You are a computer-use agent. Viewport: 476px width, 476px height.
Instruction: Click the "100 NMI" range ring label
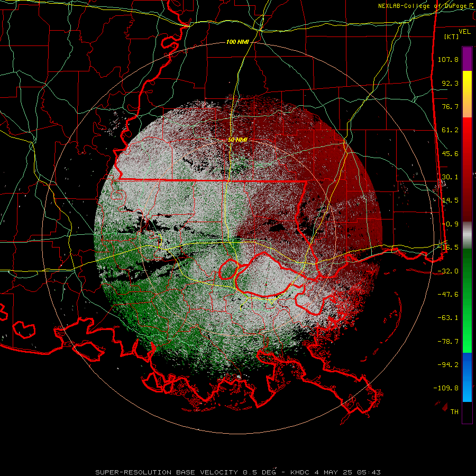237,42
